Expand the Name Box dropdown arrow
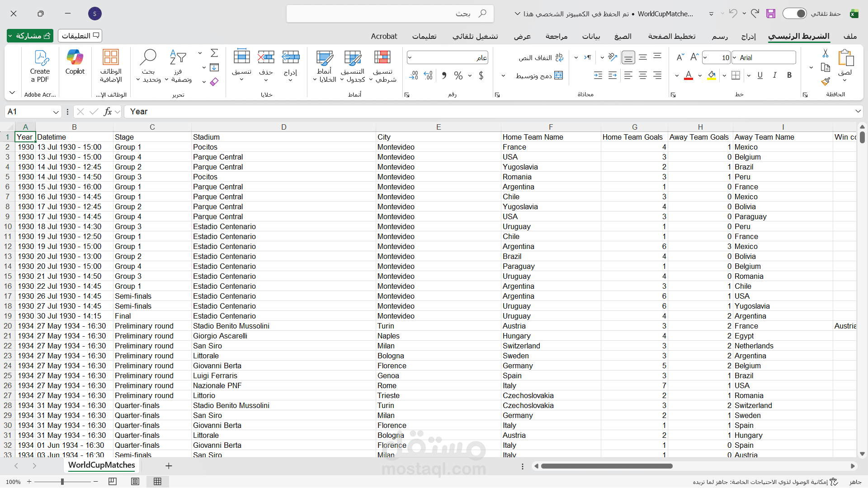This screenshot has width=868, height=488. click(x=56, y=112)
